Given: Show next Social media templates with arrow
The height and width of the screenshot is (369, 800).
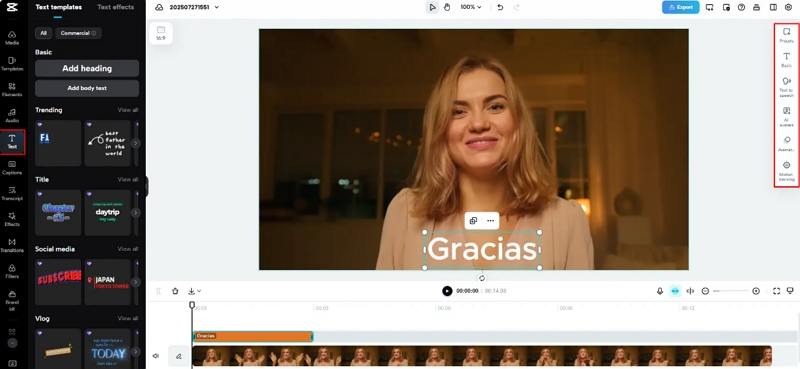Looking at the screenshot, I should click(136, 282).
